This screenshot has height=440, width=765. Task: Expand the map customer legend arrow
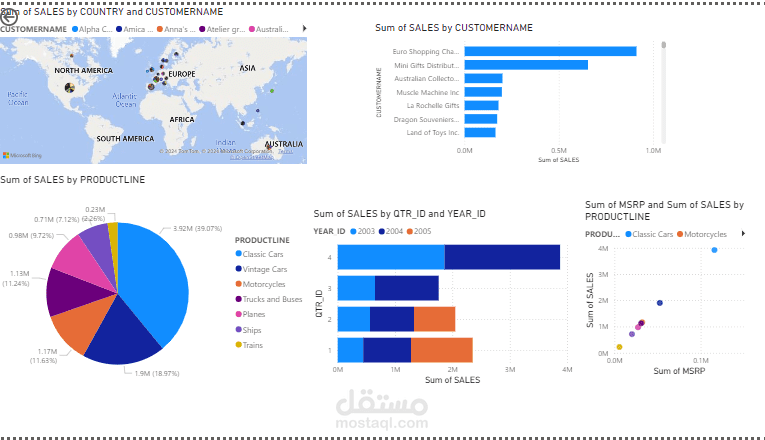point(304,29)
